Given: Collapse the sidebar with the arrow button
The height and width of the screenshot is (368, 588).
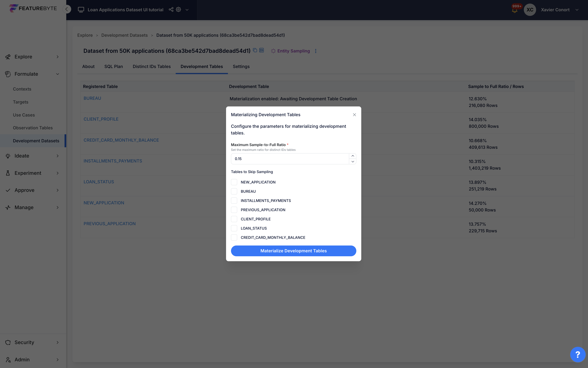Looking at the screenshot, I should click(x=67, y=9).
